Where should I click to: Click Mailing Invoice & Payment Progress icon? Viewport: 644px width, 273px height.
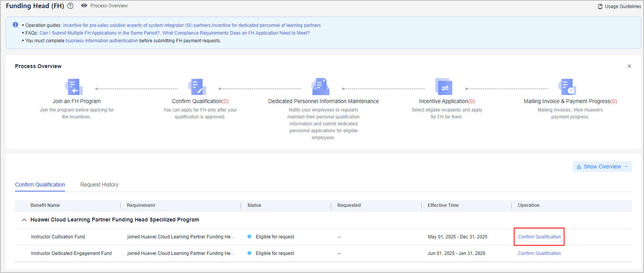(568, 87)
